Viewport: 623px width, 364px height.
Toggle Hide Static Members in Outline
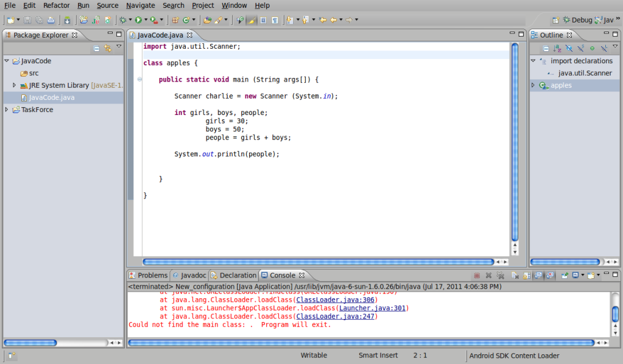point(580,48)
